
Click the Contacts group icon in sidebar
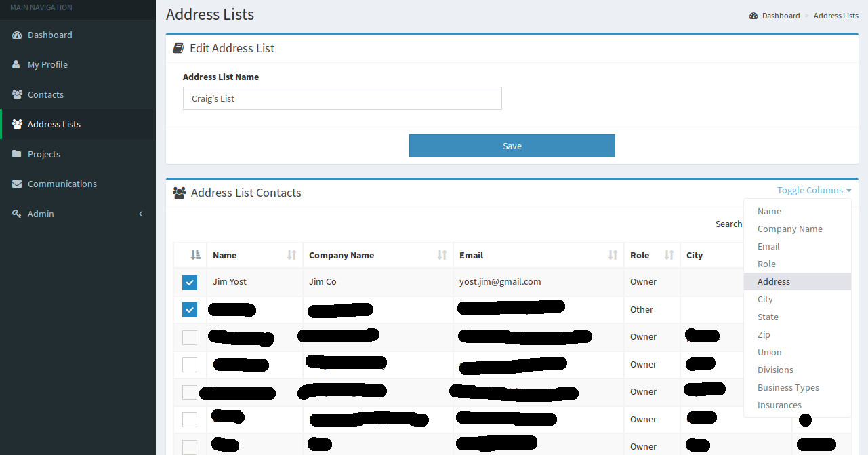pos(17,95)
